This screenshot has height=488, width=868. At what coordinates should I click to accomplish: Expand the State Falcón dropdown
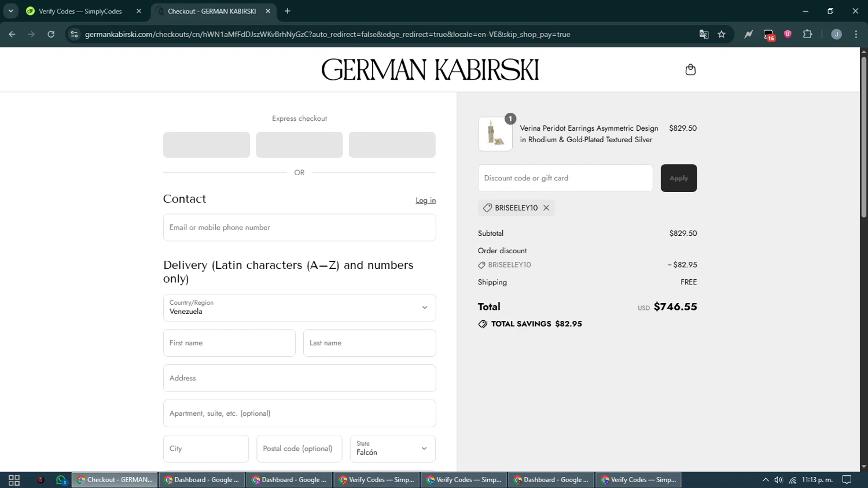coord(392,449)
